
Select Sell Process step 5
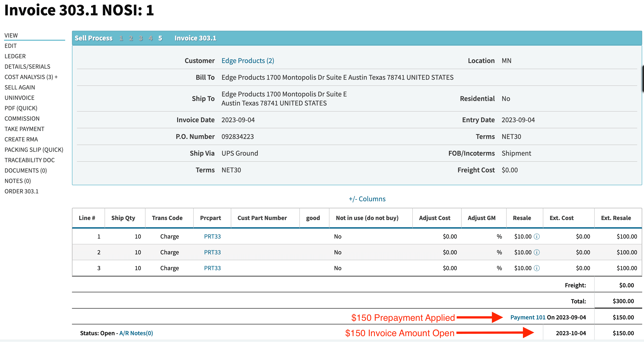pyautogui.click(x=160, y=38)
